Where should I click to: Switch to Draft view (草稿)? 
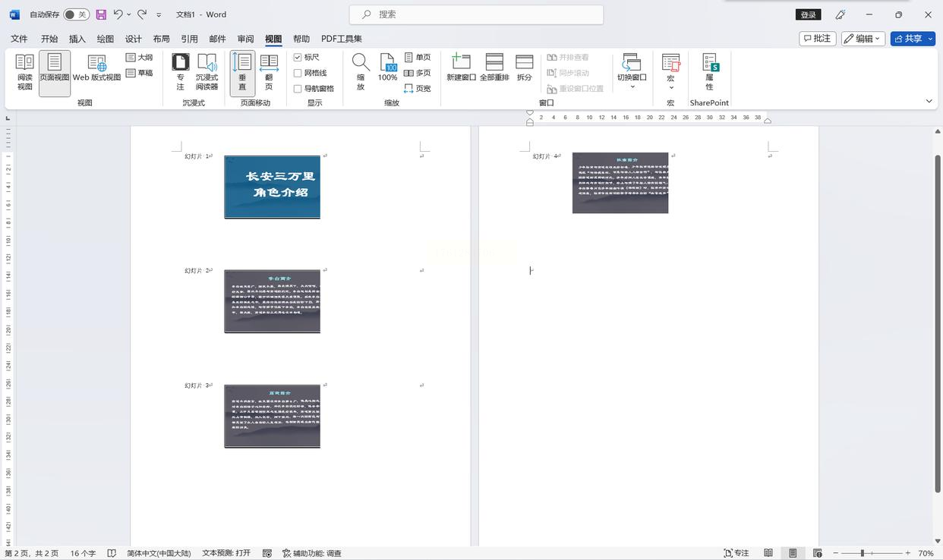coord(140,73)
